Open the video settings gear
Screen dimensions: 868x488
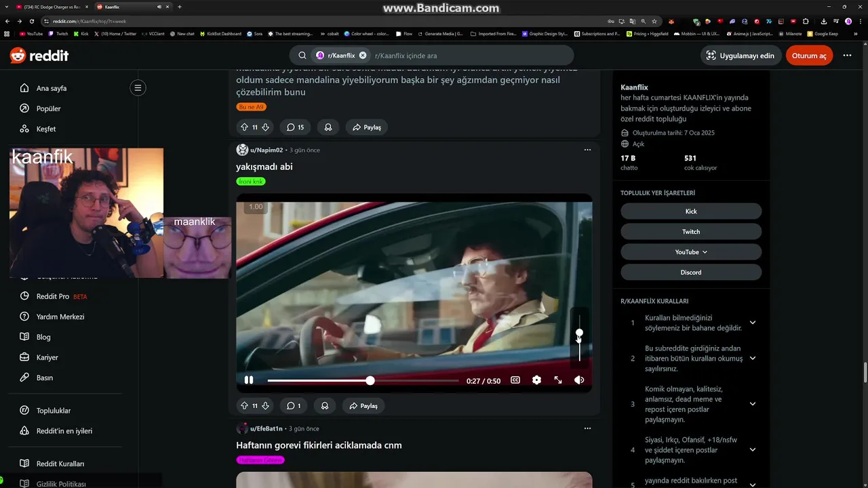click(536, 380)
